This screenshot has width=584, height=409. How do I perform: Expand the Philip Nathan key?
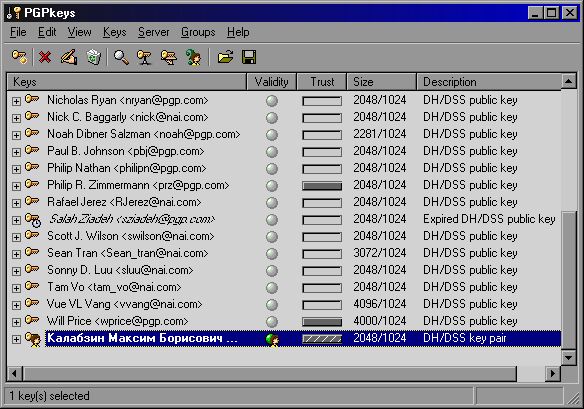click(x=16, y=169)
